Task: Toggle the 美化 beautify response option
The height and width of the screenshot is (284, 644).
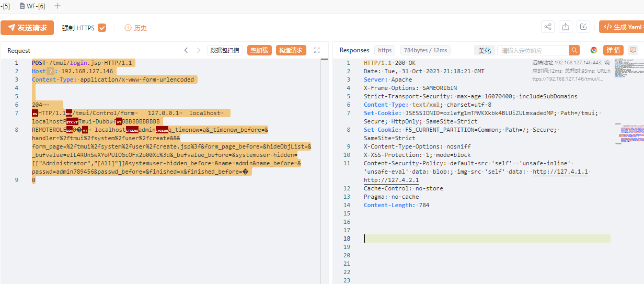Action: [x=484, y=50]
